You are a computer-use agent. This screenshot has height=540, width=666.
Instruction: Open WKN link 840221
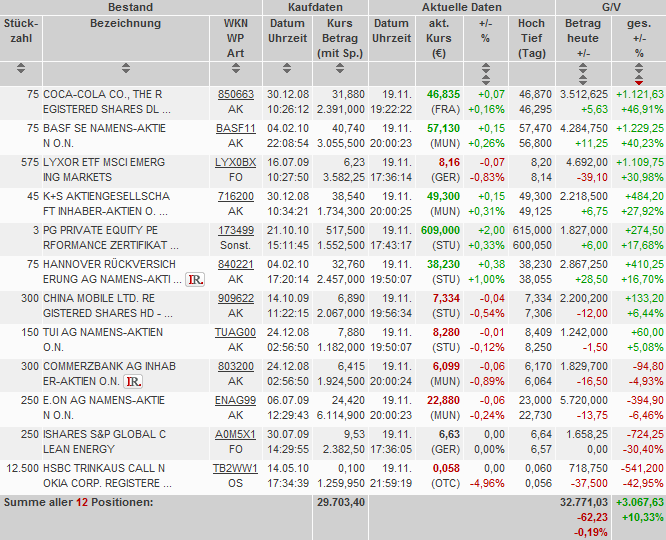tap(236, 264)
